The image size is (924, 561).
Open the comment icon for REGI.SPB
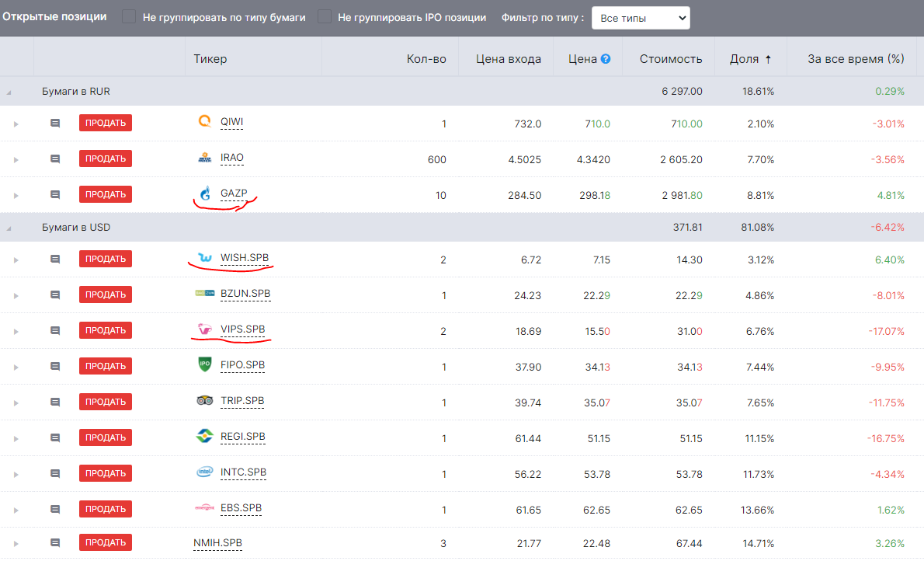click(x=55, y=437)
